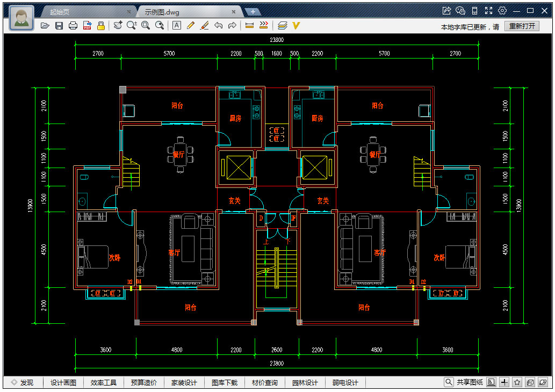Print the drawing

coord(73,25)
